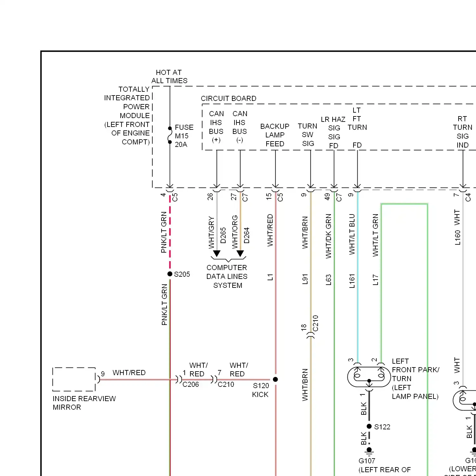Viewport: 476px width, 476px height.
Task: Select the LT FT TURN FD label
Action: tap(357, 128)
